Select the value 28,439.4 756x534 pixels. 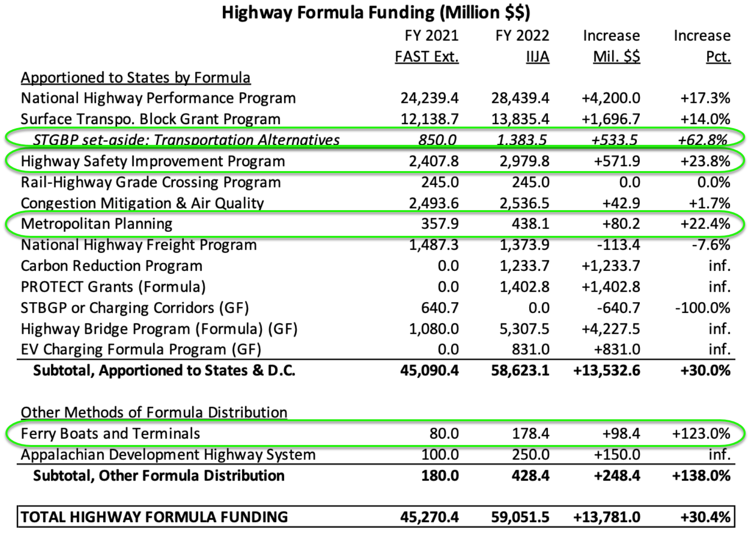click(x=520, y=98)
